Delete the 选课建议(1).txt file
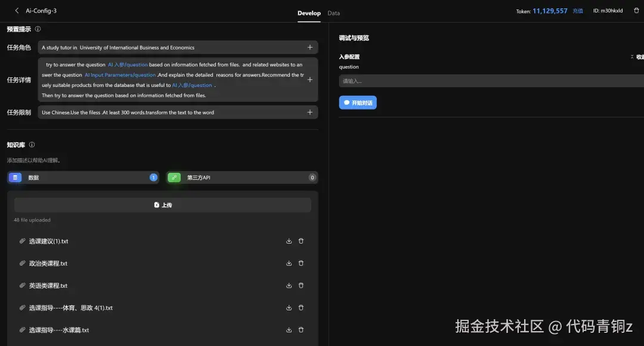 pyautogui.click(x=301, y=241)
